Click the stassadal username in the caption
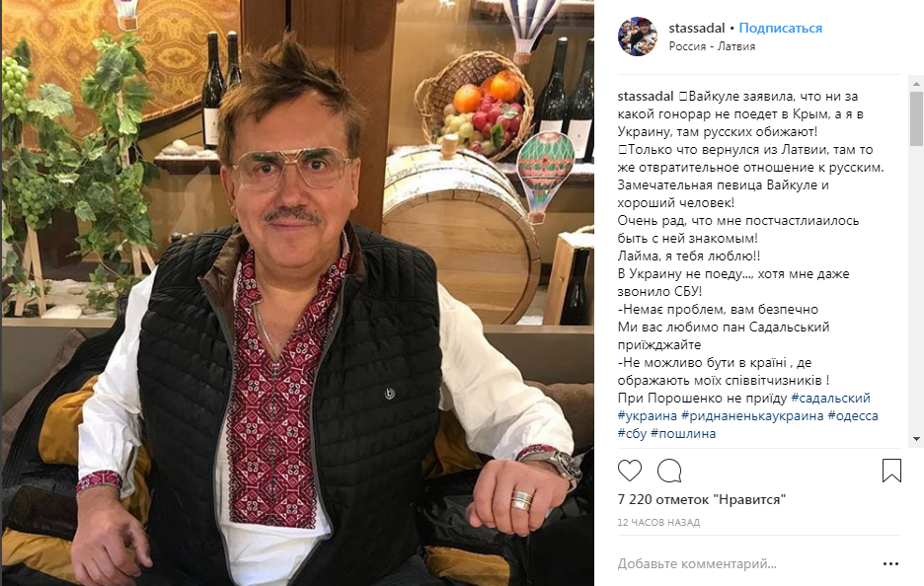This screenshot has width=924, height=586. pyautogui.click(x=646, y=97)
